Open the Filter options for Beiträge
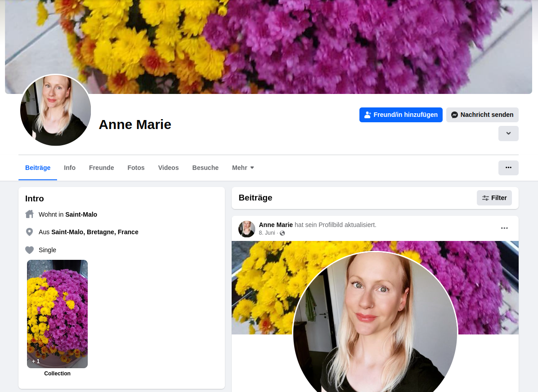 coord(494,198)
